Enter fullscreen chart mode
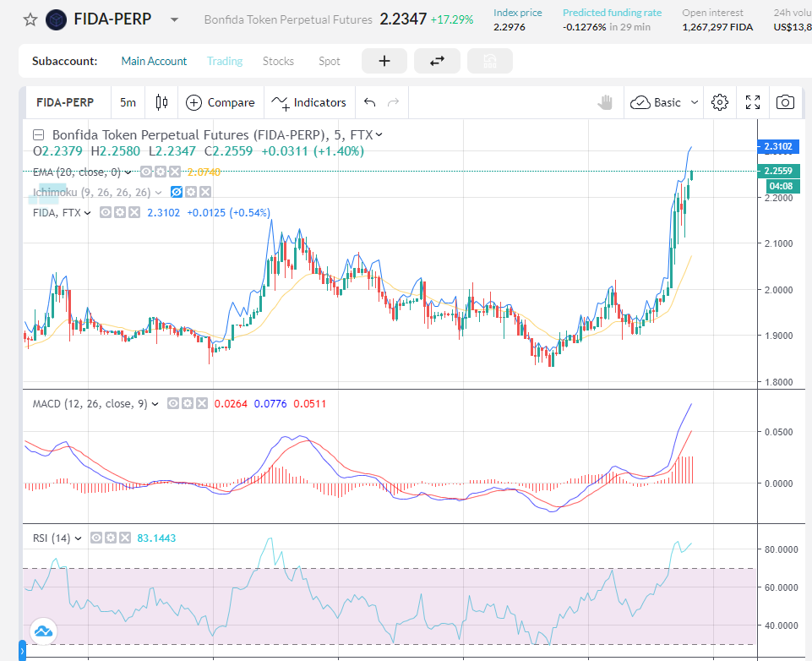The height and width of the screenshot is (661, 812). point(753,102)
